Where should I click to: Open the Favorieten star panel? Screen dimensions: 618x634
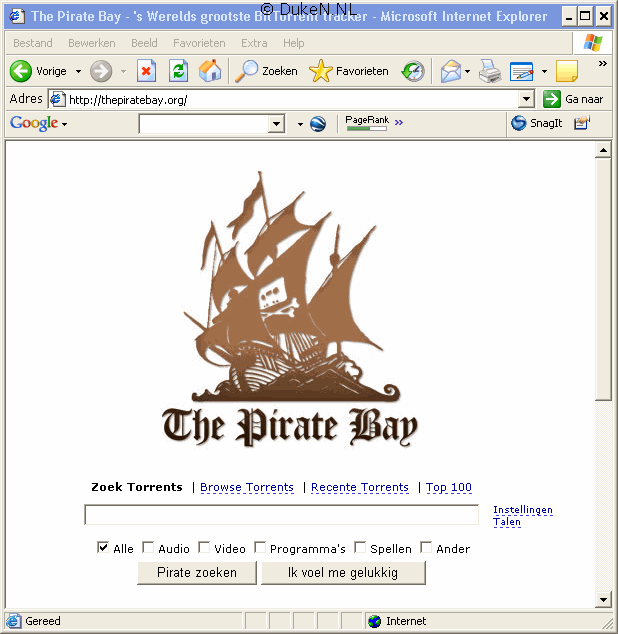[x=349, y=71]
